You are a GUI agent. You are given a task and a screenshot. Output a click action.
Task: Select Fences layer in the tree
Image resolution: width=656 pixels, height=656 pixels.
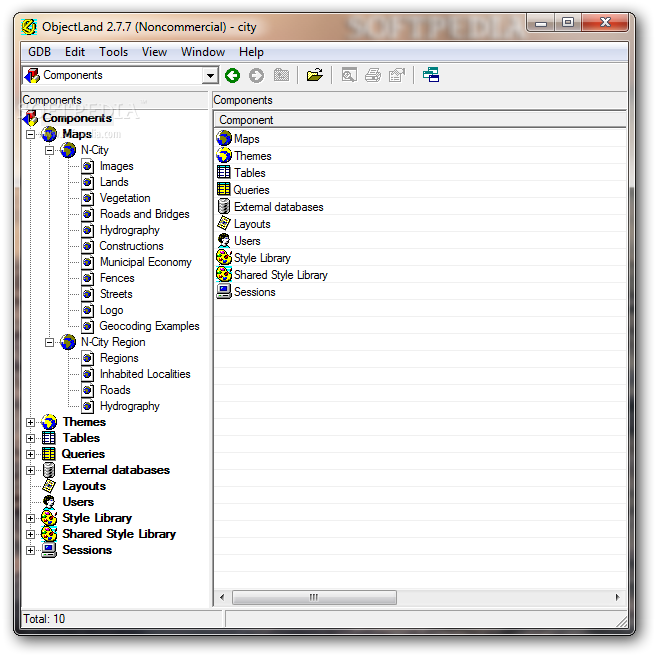click(117, 278)
